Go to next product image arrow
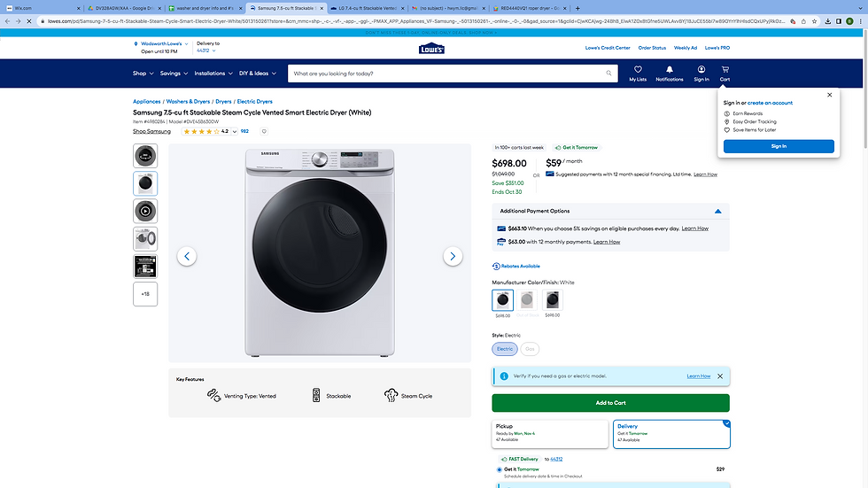The height and width of the screenshot is (488, 868). click(453, 256)
